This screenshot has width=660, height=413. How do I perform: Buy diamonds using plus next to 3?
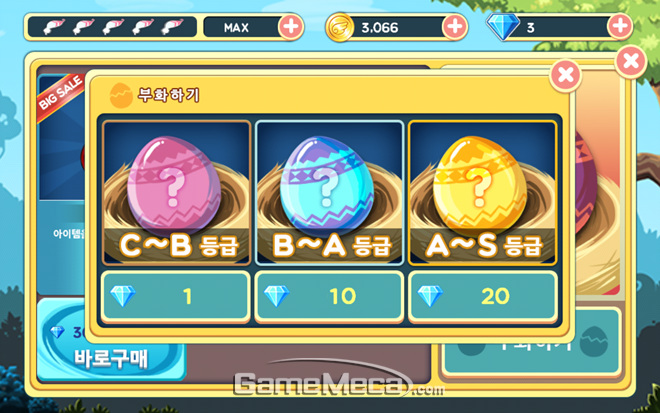pyautogui.click(x=620, y=27)
